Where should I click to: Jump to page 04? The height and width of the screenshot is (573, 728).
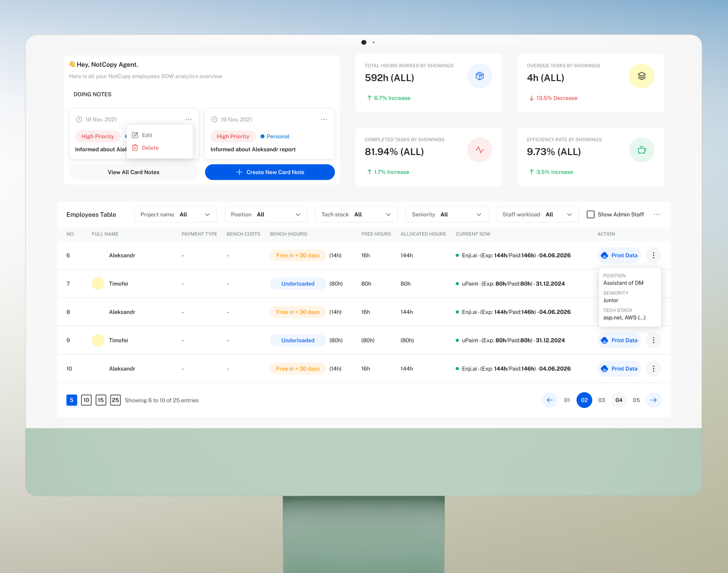tap(619, 400)
